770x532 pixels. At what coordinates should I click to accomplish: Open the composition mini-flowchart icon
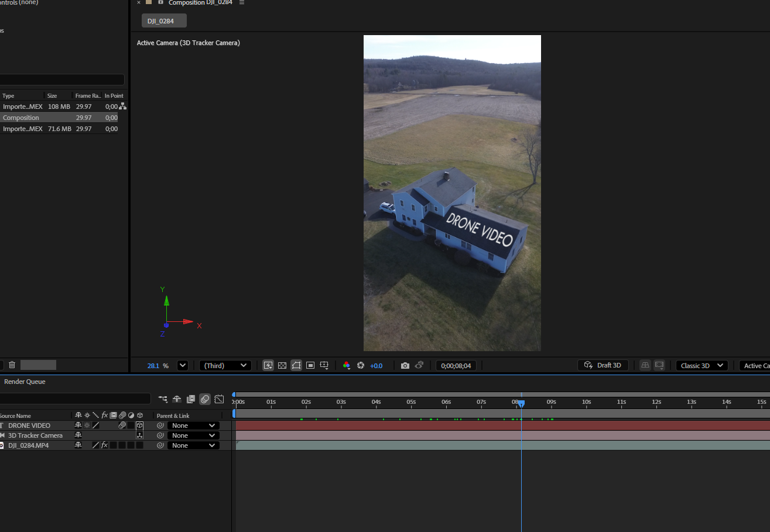(x=163, y=399)
